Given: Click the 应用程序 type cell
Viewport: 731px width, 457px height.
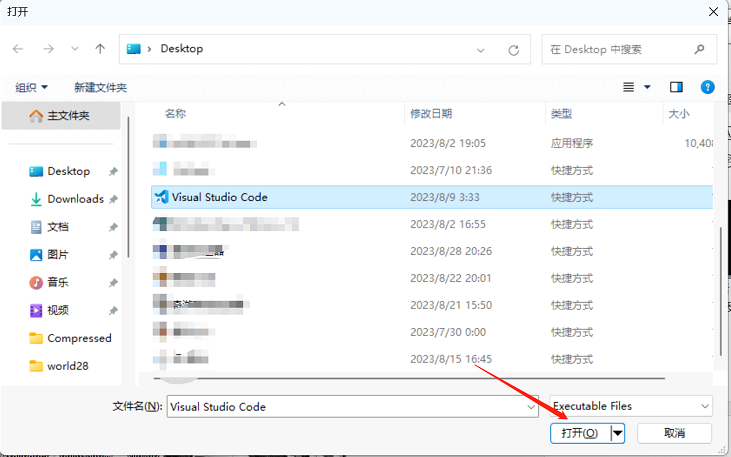Looking at the screenshot, I should pos(572,143).
